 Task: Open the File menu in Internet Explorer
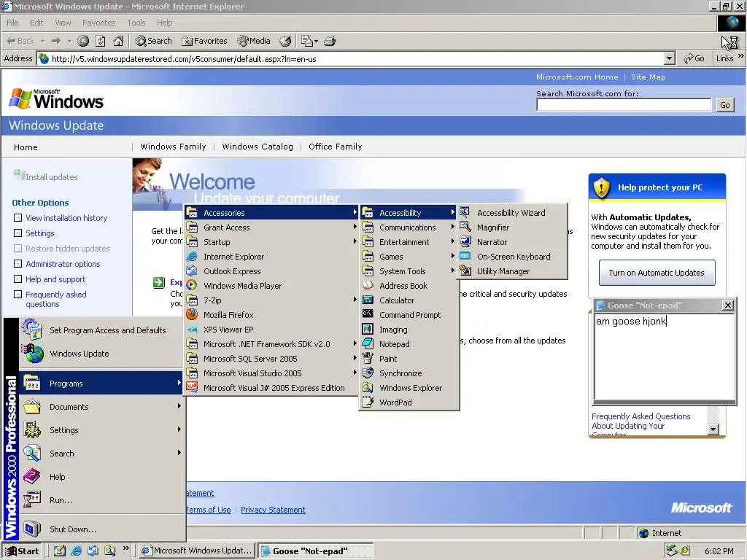click(12, 23)
